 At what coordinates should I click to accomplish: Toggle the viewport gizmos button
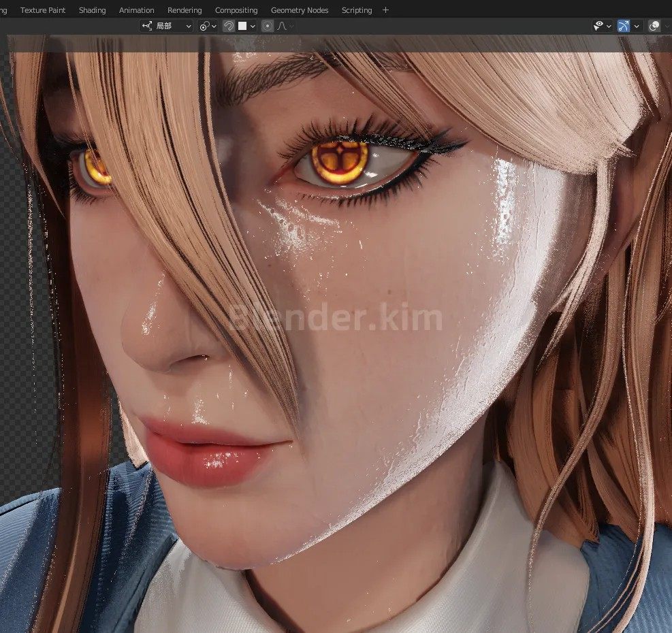coord(624,26)
